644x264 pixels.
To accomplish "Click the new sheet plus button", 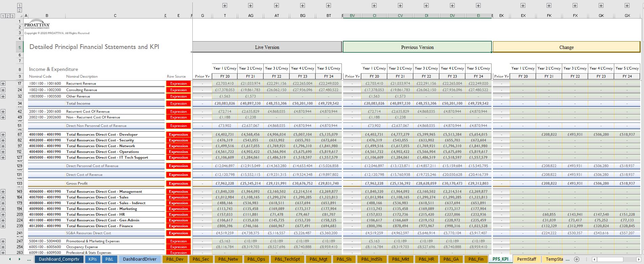I will pyautogui.click(x=577, y=259).
